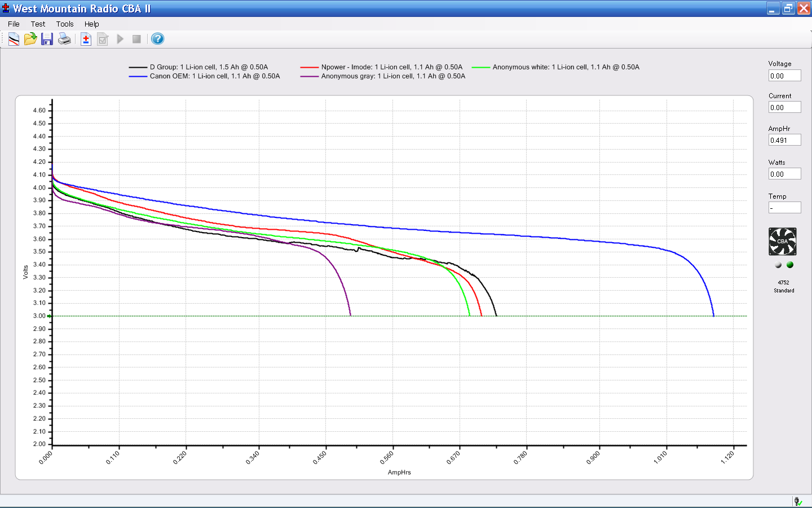Save test with the floppy disk icon
Viewport: 812px width, 508px height.
pyautogui.click(x=47, y=39)
